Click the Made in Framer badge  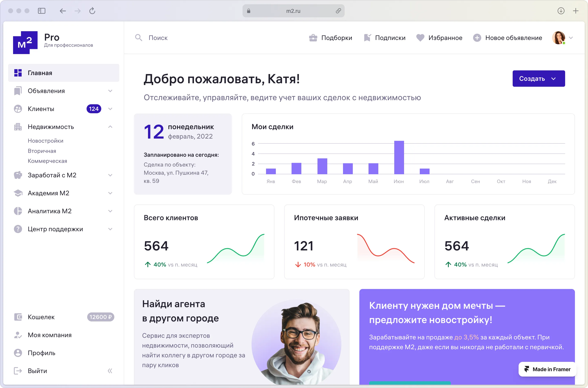pyautogui.click(x=547, y=369)
